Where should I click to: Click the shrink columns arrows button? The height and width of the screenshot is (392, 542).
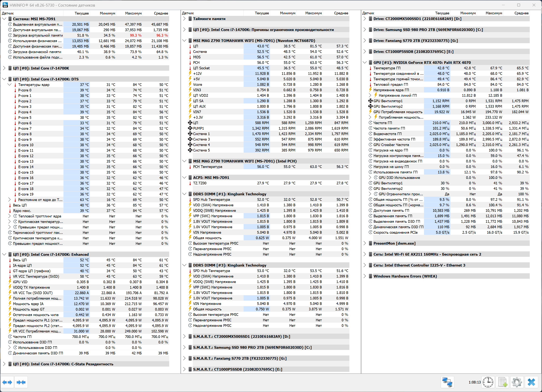[21, 382]
